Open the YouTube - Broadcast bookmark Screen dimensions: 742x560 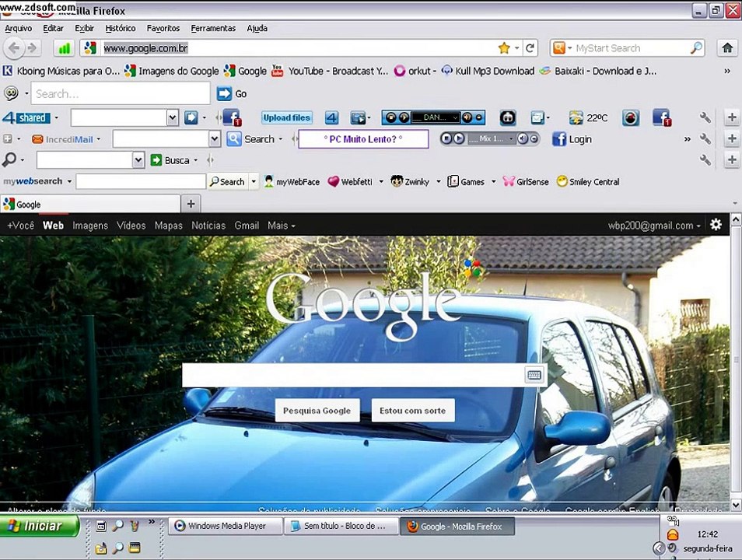(x=330, y=71)
